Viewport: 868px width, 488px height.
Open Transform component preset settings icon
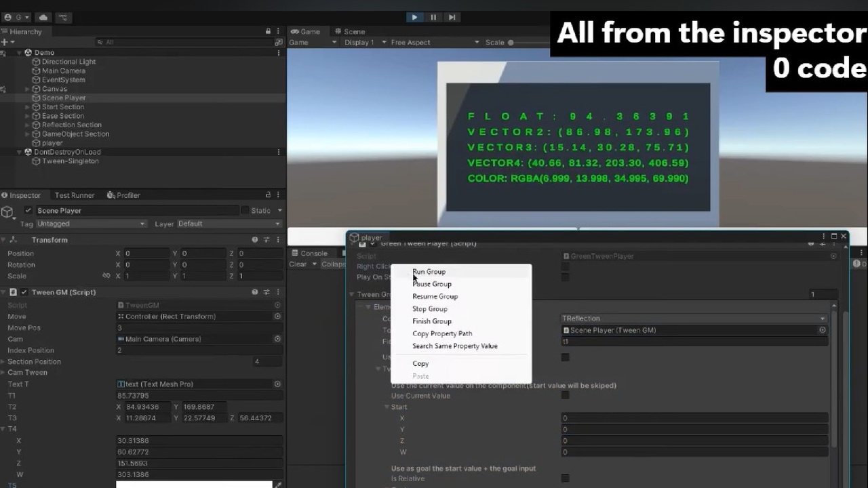[266, 240]
